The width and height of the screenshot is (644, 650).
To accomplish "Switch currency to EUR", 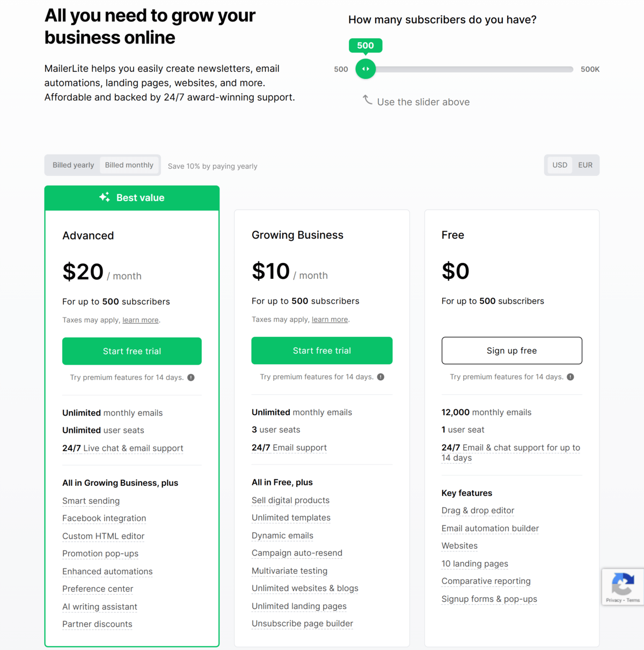I will coord(585,165).
